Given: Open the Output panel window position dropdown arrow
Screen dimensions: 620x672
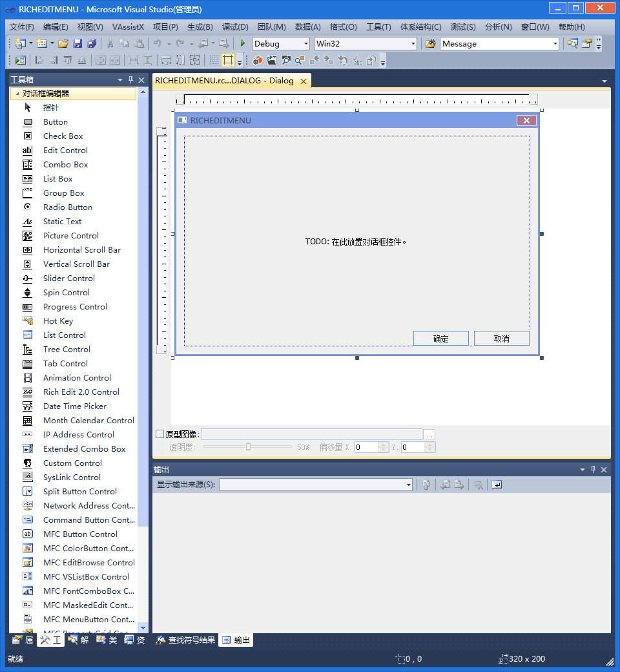Looking at the screenshot, I should [x=583, y=470].
